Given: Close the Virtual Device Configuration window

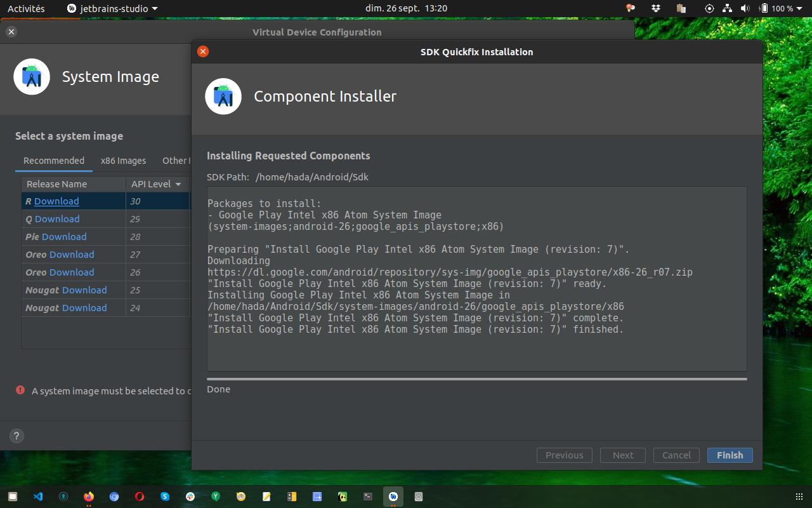Looking at the screenshot, I should coord(11,32).
